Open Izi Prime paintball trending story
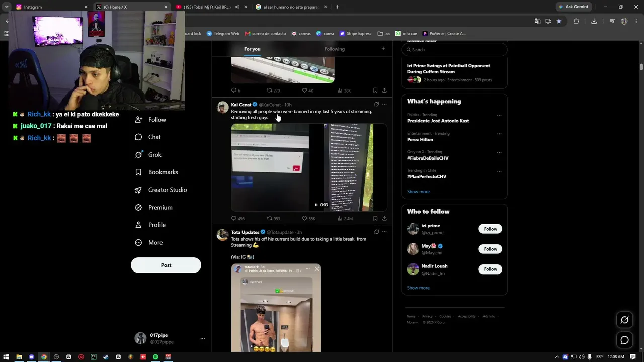The height and width of the screenshot is (362, 644). click(454, 72)
